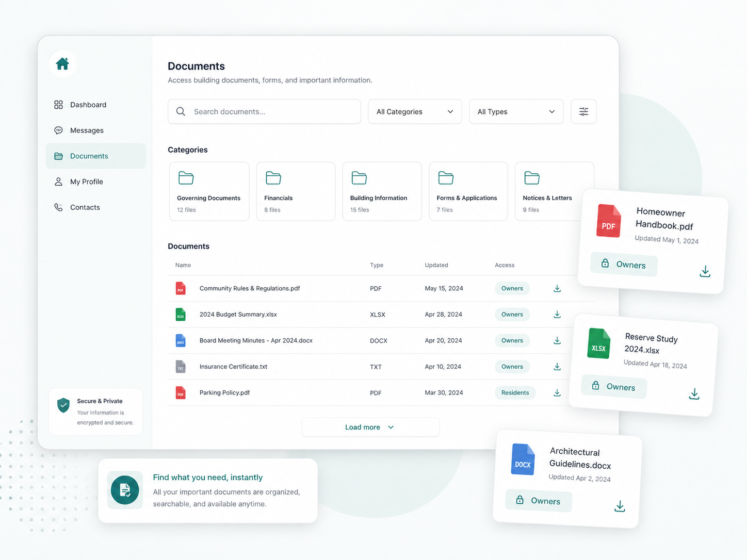Click the Residents access badge on Parking Policy
Image resolution: width=747 pixels, height=560 pixels.
515,393
